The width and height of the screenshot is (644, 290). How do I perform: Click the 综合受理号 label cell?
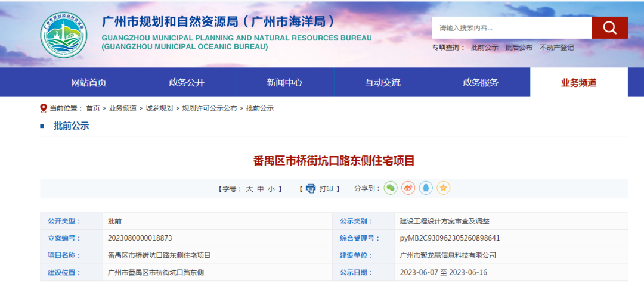(x=364, y=238)
